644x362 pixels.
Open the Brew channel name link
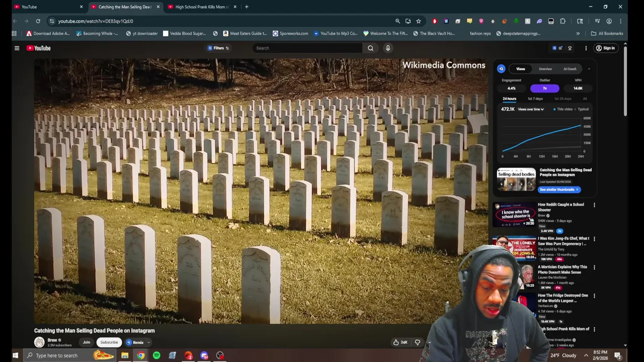tap(52, 340)
